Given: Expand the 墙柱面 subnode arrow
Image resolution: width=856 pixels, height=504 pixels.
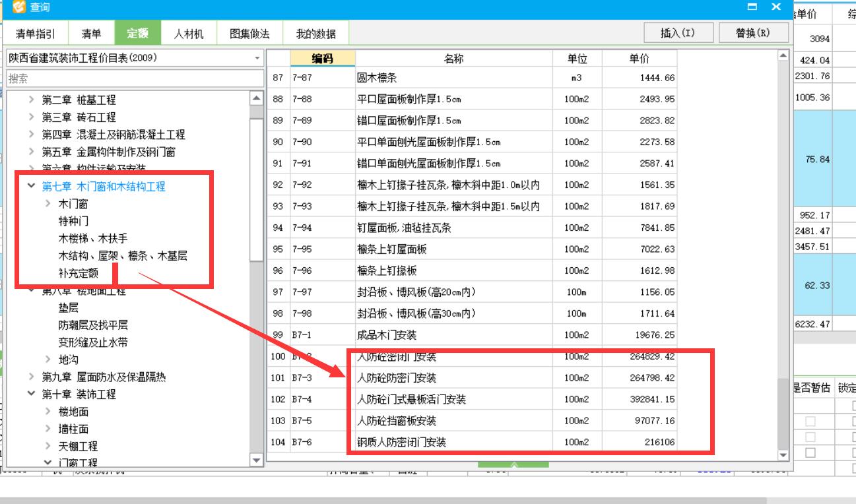Looking at the screenshot, I should pyautogui.click(x=48, y=429).
